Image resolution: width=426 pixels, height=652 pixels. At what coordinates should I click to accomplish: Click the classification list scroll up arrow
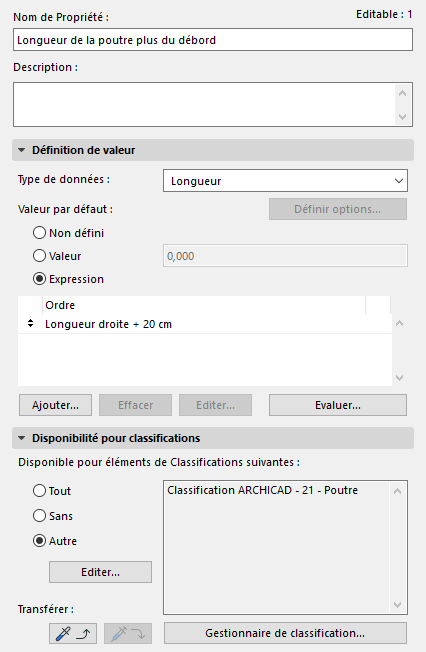click(x=397, y=491)
